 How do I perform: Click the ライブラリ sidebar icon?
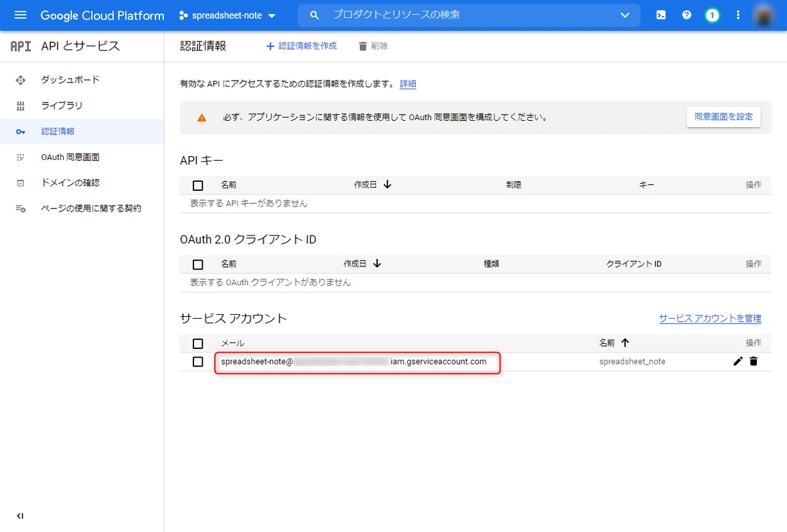(20, 106)
